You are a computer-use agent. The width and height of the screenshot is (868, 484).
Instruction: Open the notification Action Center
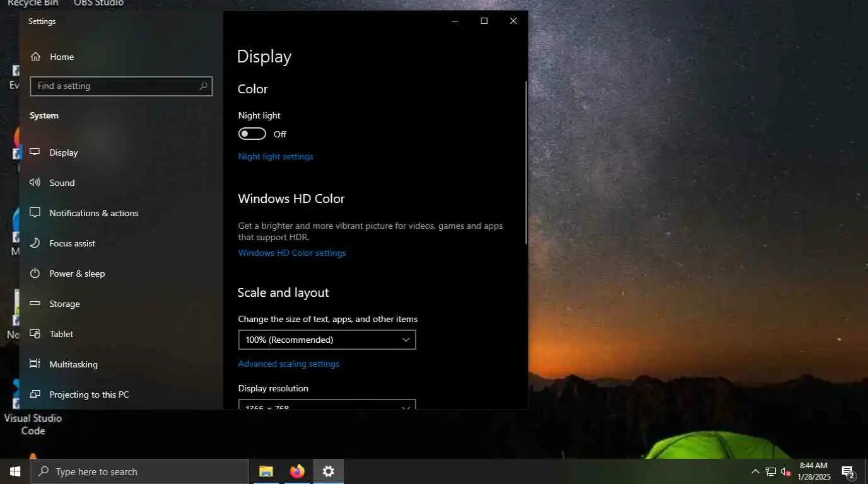click(x=848, y=472)
